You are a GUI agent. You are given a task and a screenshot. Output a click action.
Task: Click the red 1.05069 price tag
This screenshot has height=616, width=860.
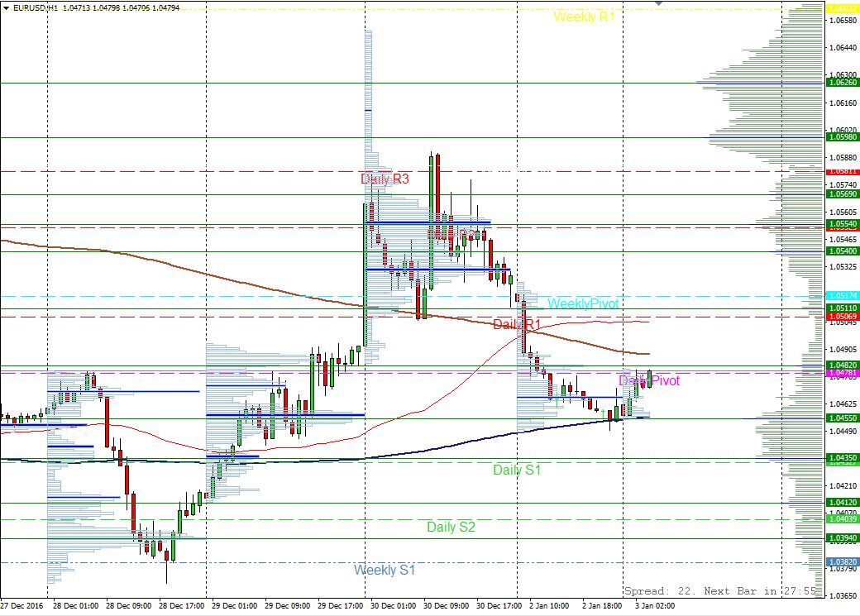pyautogui.click(x=843, y=317)
